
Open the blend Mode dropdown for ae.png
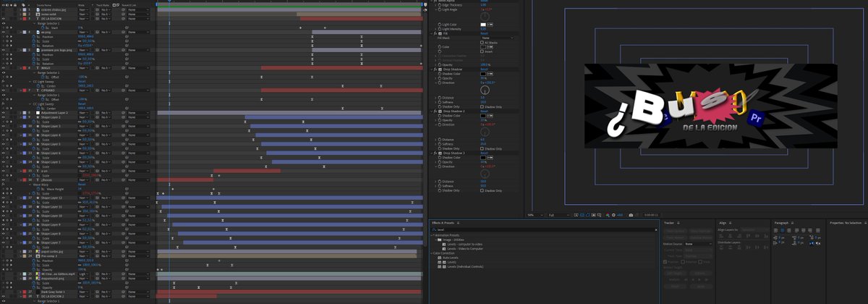coord(83,32)
